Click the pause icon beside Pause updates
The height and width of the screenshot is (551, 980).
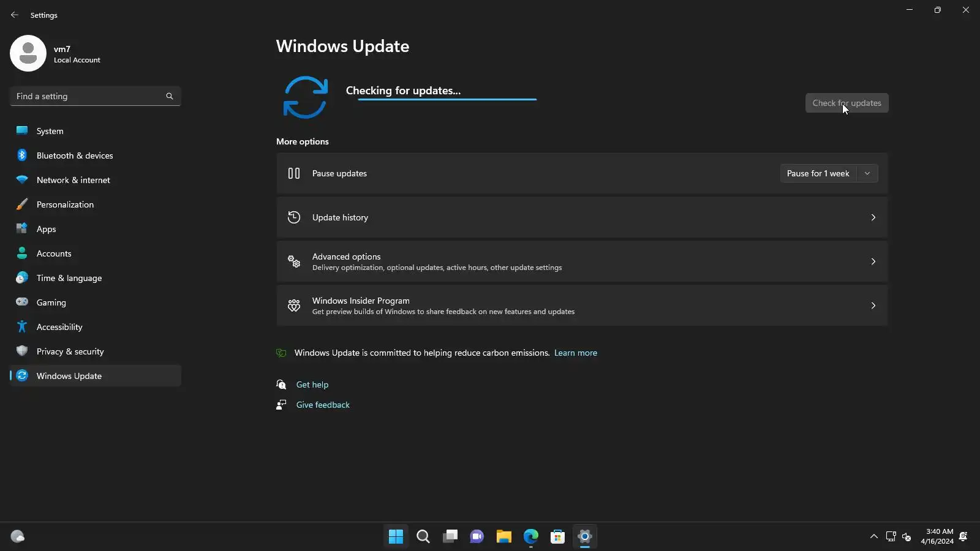(294, 173)
